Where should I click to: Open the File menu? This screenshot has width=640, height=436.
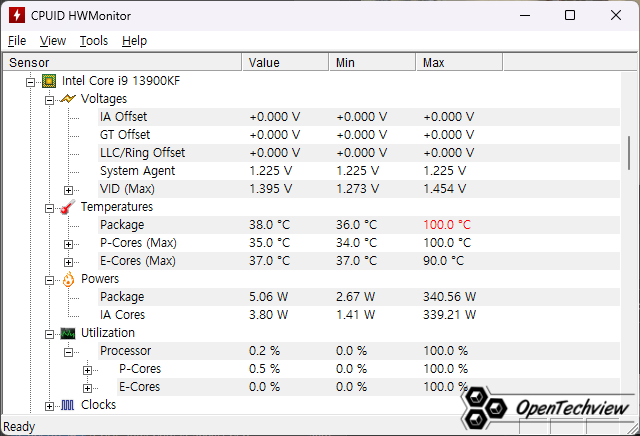(x=17, y=41)
